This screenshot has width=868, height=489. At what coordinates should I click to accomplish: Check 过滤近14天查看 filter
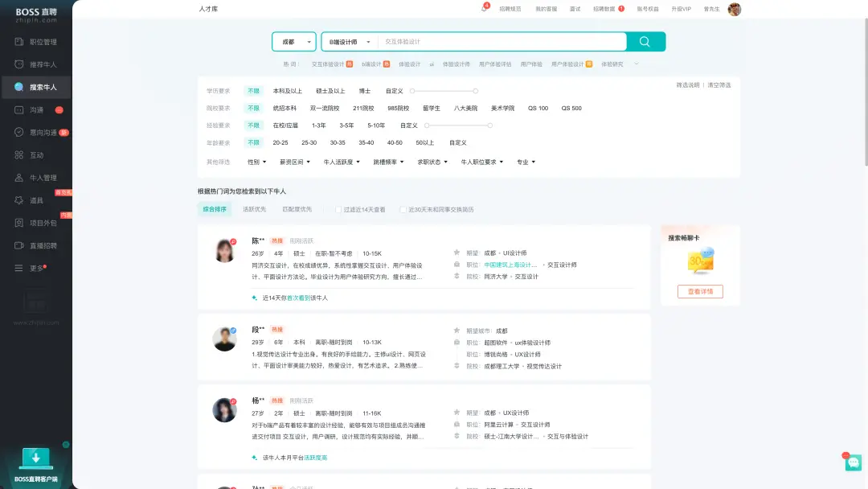coord(338,209)
